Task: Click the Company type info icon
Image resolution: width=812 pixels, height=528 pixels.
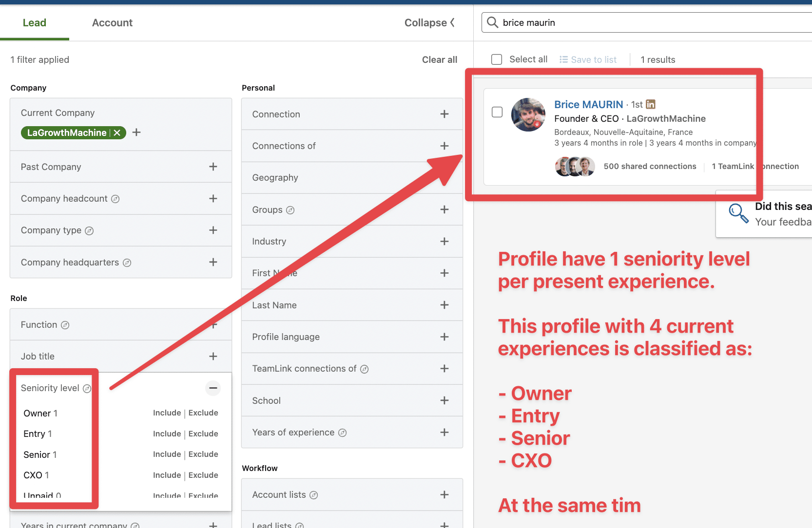Action: (89, 231)
